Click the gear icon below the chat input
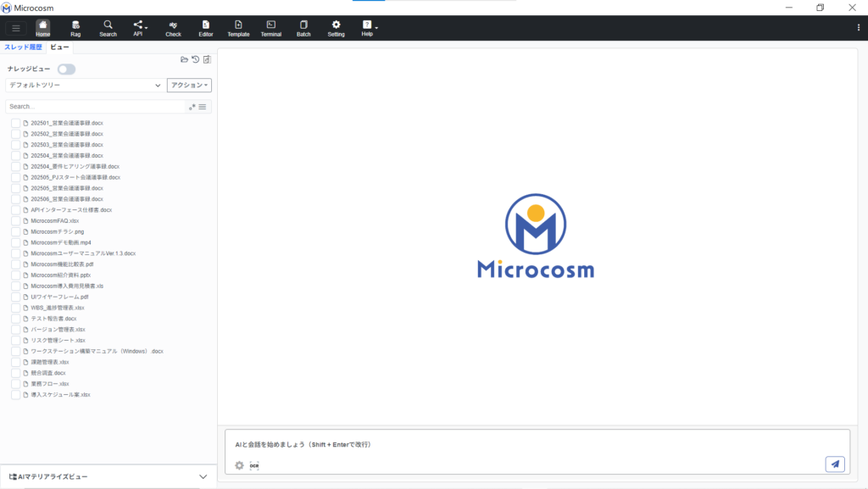The image size is (868, 489). (x=239, y=465)
